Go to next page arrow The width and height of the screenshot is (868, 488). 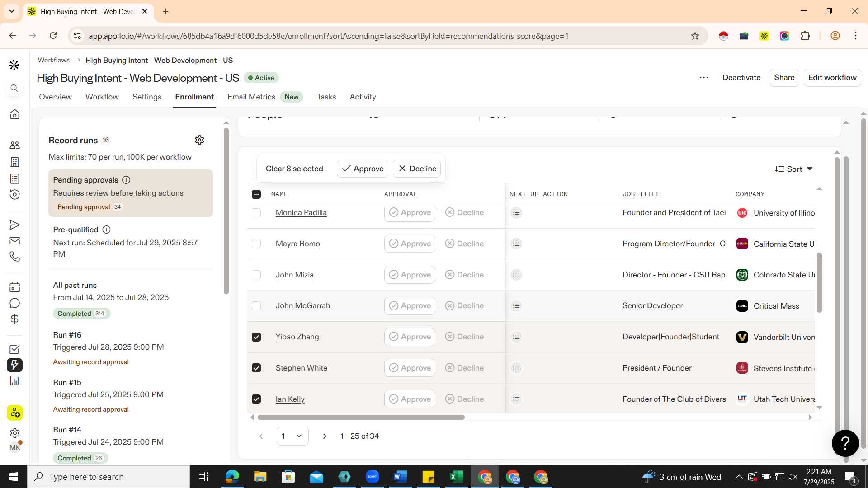[325, 436]
